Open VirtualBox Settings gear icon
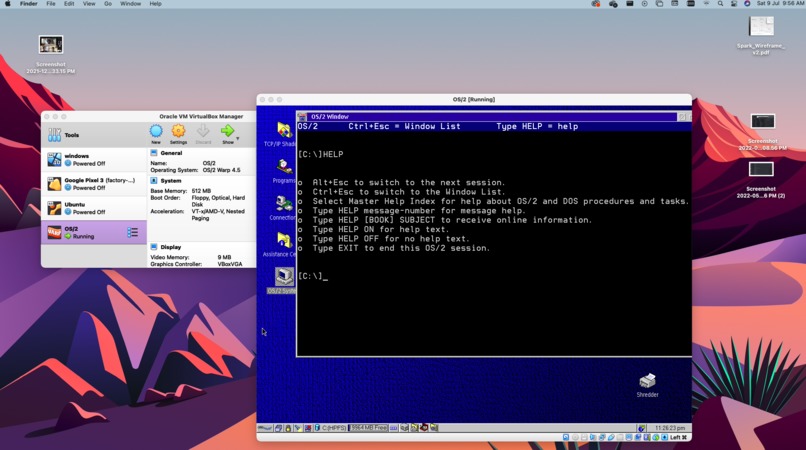 pos(178,132)
